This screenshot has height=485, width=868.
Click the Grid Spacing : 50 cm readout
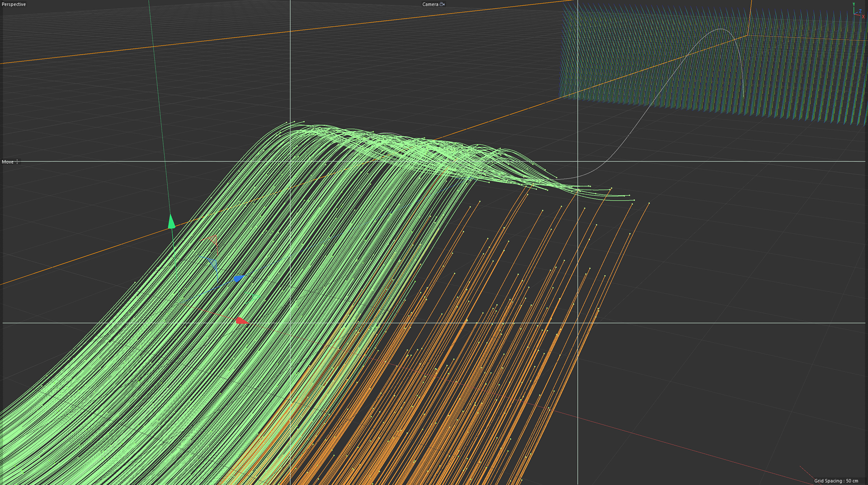coord(836,480)
